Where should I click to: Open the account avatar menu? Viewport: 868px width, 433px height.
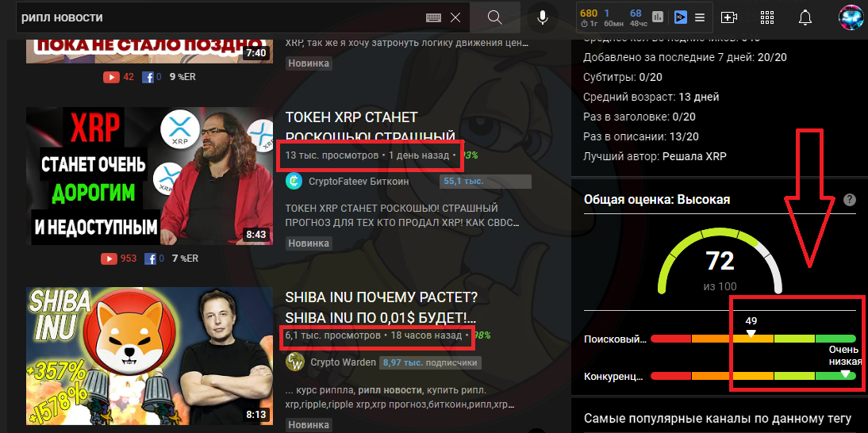(x=851, y=17)
